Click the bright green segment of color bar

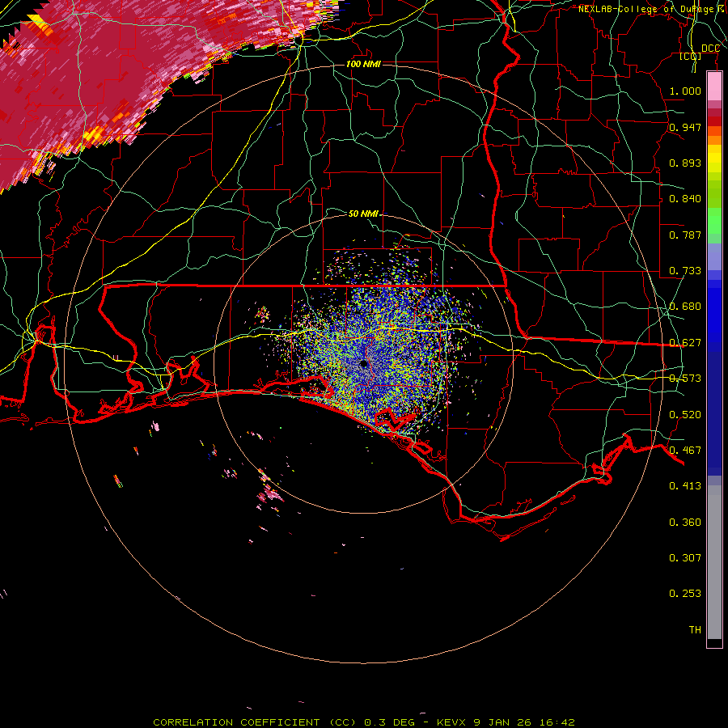click(714, 221)
